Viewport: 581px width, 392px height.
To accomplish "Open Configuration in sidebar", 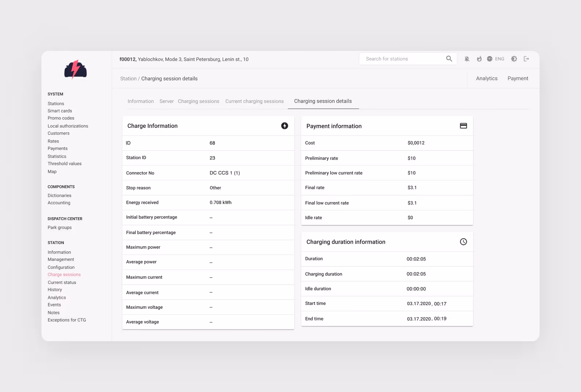I will pyautogui.click(x=61, y=267).
